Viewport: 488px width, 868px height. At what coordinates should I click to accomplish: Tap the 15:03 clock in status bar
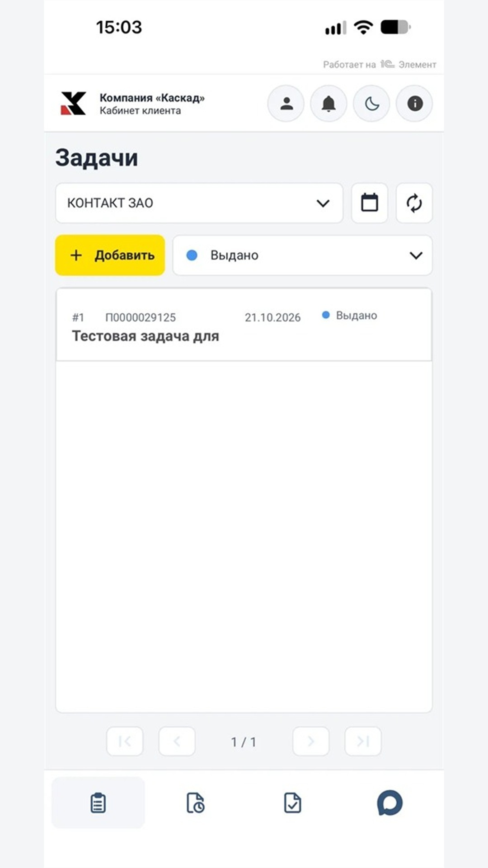(119, 27)
